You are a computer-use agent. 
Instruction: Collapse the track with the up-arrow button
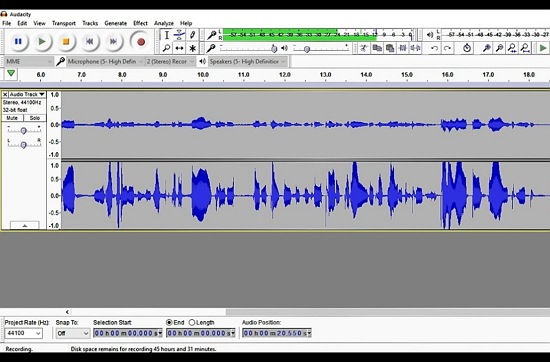(x=25, y=225)
